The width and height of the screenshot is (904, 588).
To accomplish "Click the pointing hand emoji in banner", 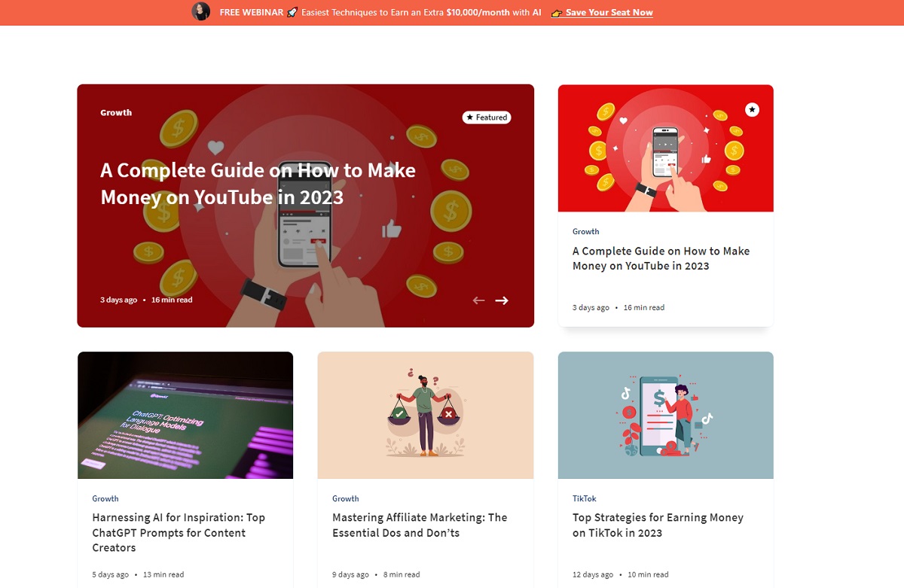I will tap(557, 13).
